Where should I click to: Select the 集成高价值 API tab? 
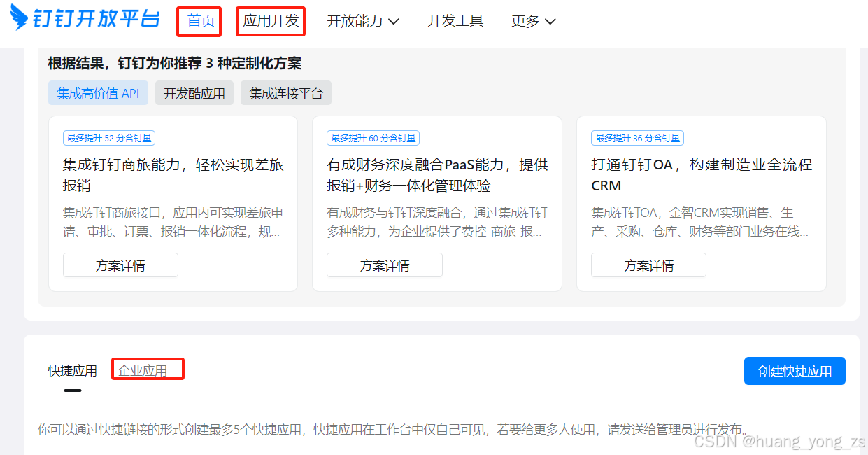click(98, 93)
